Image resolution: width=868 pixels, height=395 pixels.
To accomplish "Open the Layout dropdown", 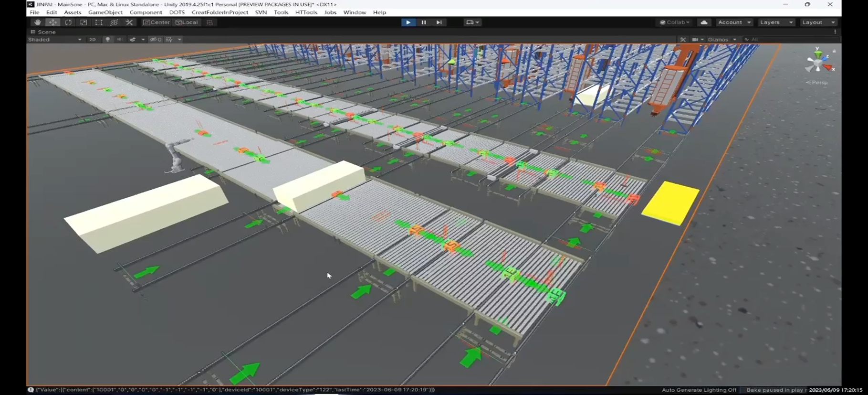I will coord(818,22).
